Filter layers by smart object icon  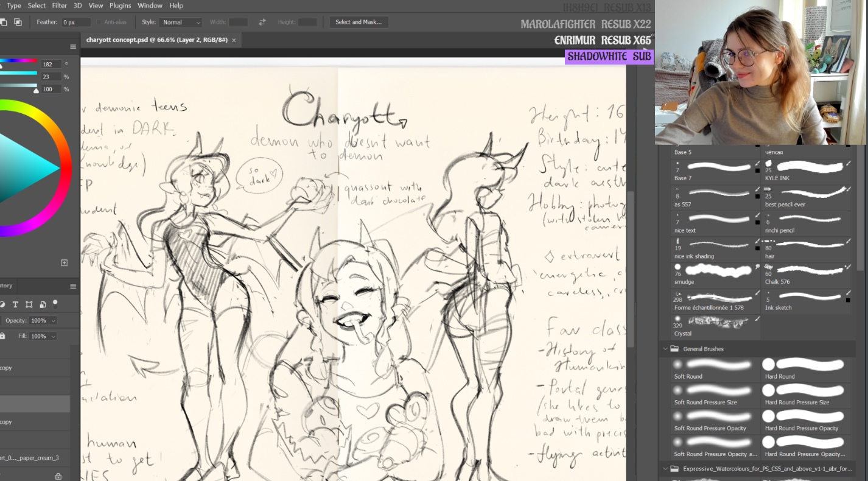click(x=43, y=304)
